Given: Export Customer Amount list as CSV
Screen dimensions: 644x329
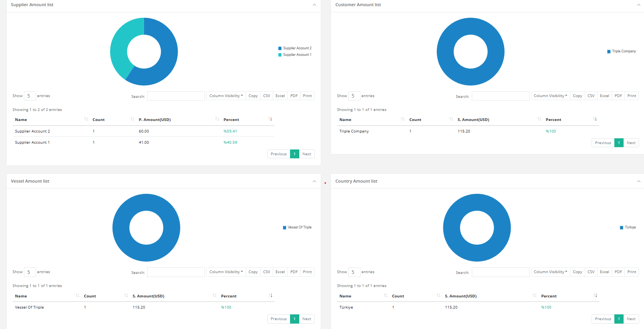Looking at the screenshot, I should pyautogui.click(x=591, y=96).
